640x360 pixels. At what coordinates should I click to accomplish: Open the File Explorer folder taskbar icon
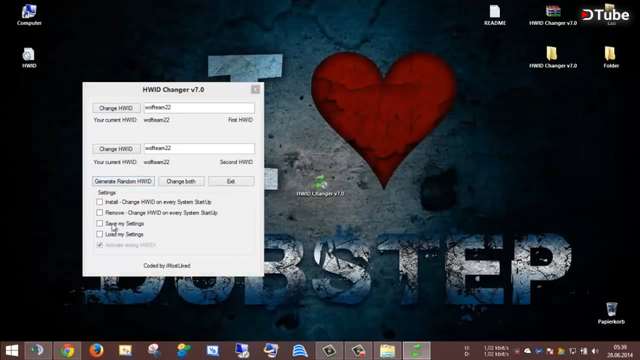pos(387,351)
